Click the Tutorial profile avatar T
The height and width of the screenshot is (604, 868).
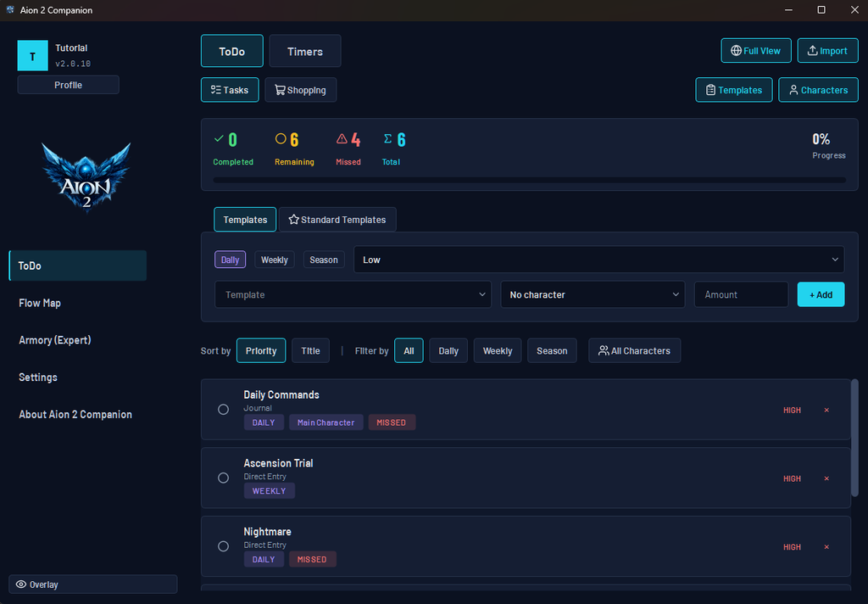33,55
